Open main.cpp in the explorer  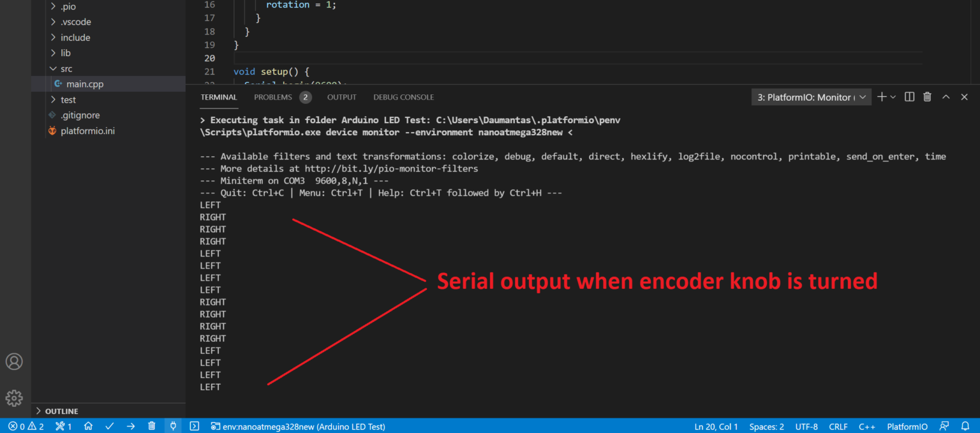(x=84, y=84)
